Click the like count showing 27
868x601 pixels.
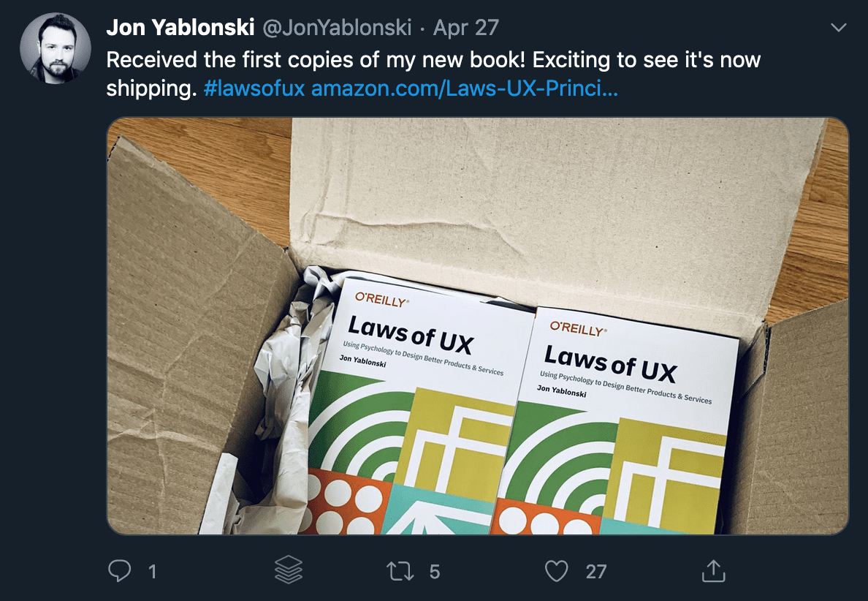click(595, 572)
